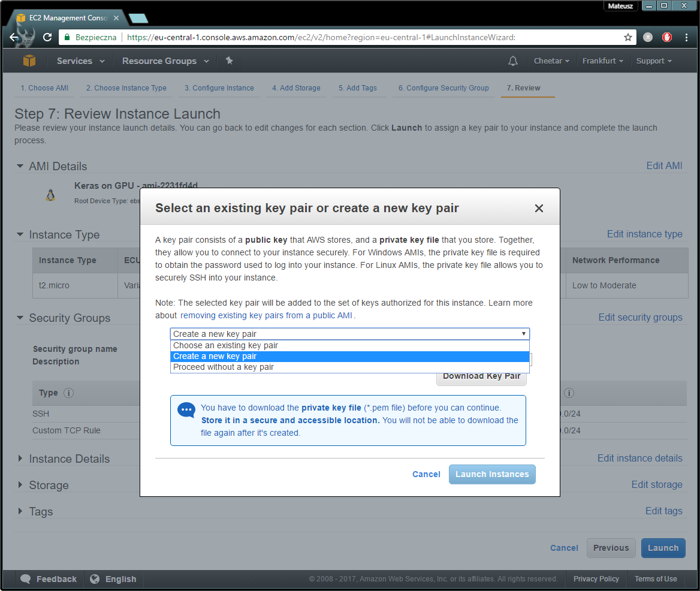Viewport: 700px width, 591px height.
Task: Click Edit tags link
Action: coord(664,511)
